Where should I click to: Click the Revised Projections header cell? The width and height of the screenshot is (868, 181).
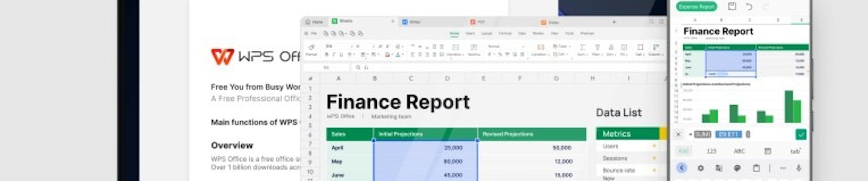[x=532, y=134]
